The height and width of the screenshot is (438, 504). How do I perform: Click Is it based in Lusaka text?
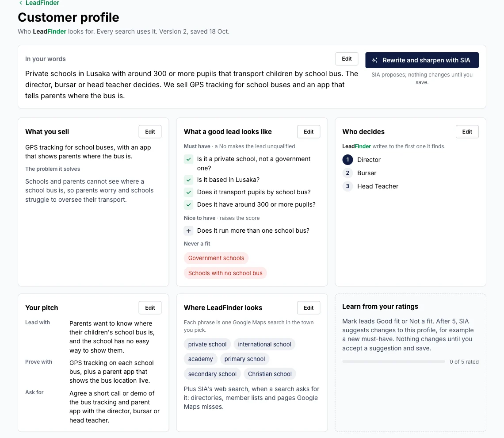tap(228, 180)
